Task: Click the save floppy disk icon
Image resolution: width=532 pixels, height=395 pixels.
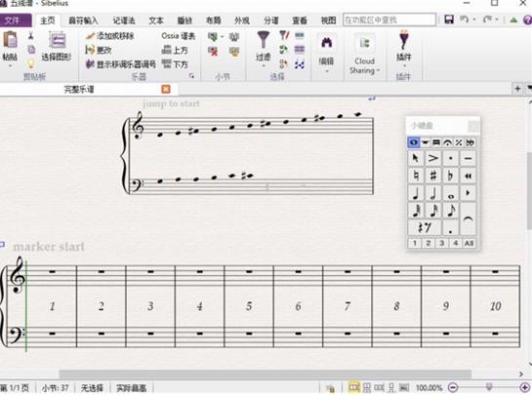Action: 449,20
